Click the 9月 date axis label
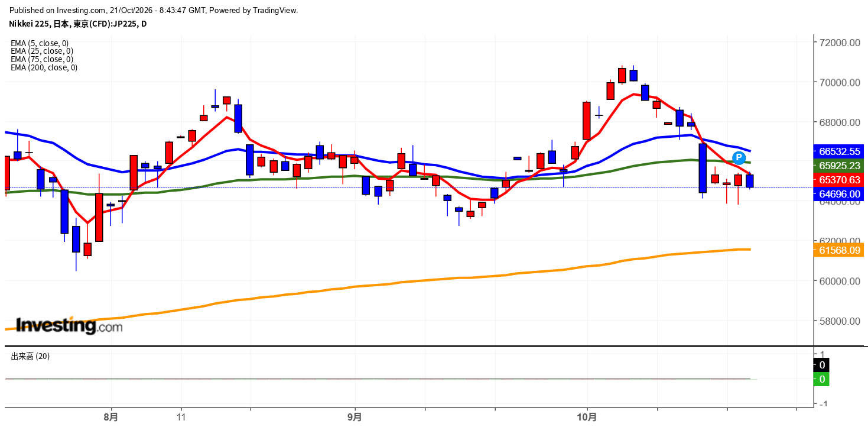 click(x=355, y=416)
